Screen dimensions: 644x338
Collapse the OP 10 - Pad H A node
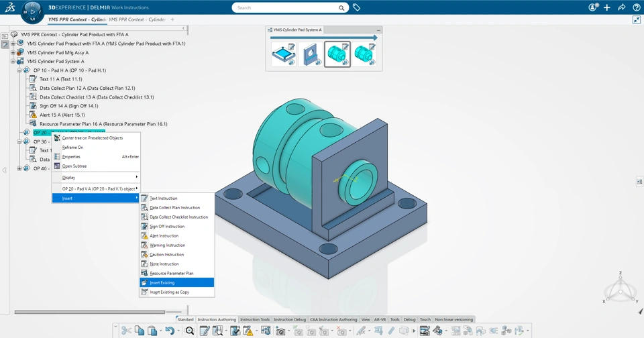click(19, 70)
